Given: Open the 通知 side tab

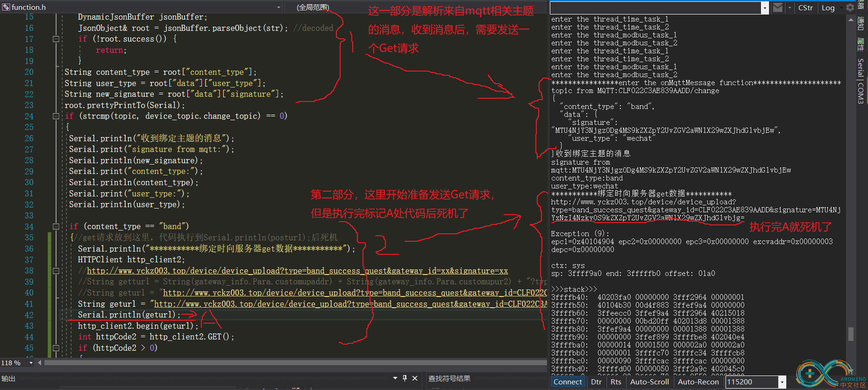Looking at the screenshot, I should pos(861,23).
